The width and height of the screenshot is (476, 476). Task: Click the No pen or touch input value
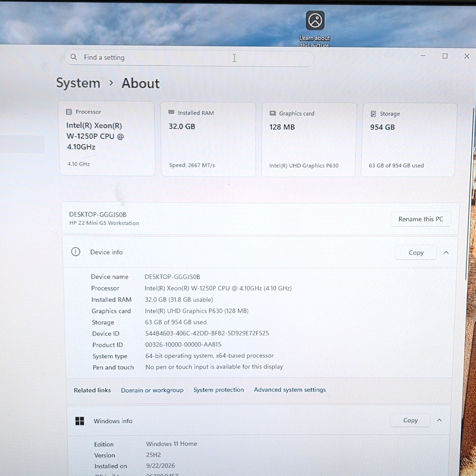click(x=214, y=367)
